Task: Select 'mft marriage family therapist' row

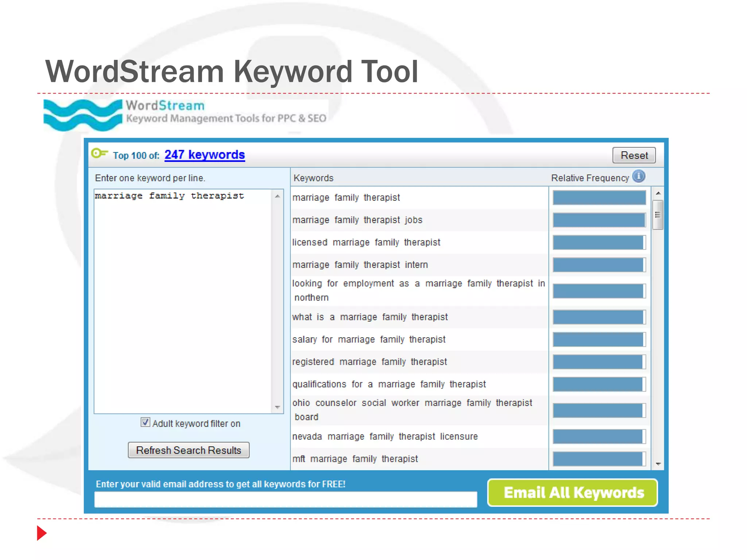Action: click(419, 459)
